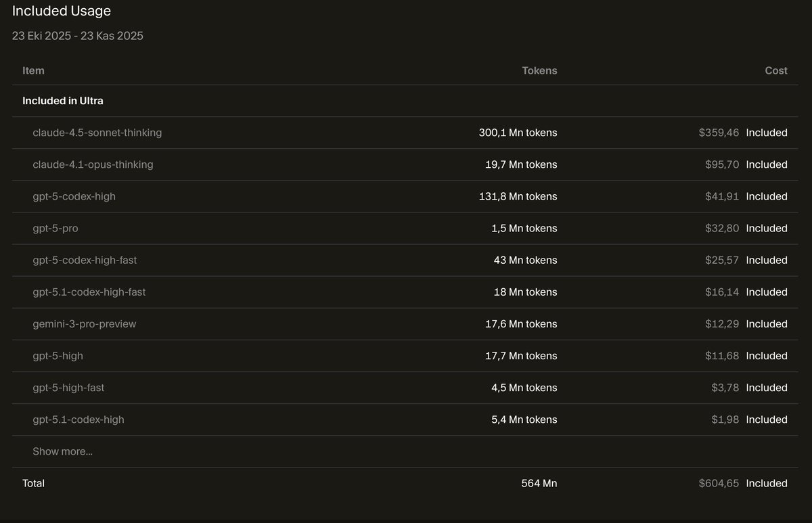Click the claude-4.5-sonnet-thinking item name
This screenshot has width=812, height=523.
point(97,133)
